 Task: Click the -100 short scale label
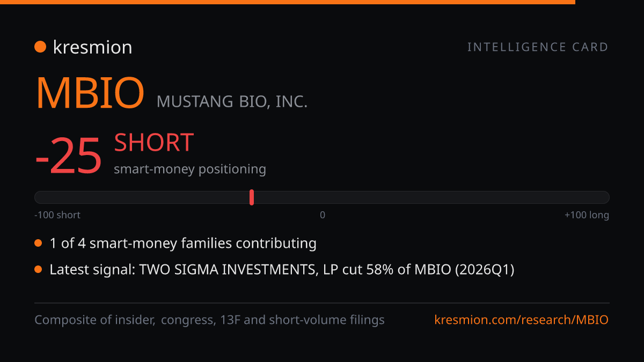[x=57, y=215]
